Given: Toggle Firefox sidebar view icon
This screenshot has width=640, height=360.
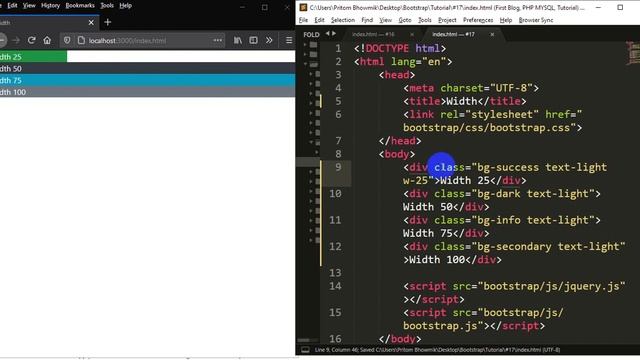Looking at the screenshot, I should tap(253, 40).
